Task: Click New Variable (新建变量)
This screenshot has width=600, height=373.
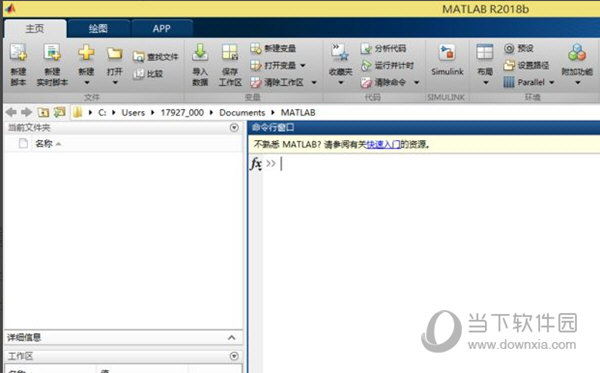Action: pos(273,48)
